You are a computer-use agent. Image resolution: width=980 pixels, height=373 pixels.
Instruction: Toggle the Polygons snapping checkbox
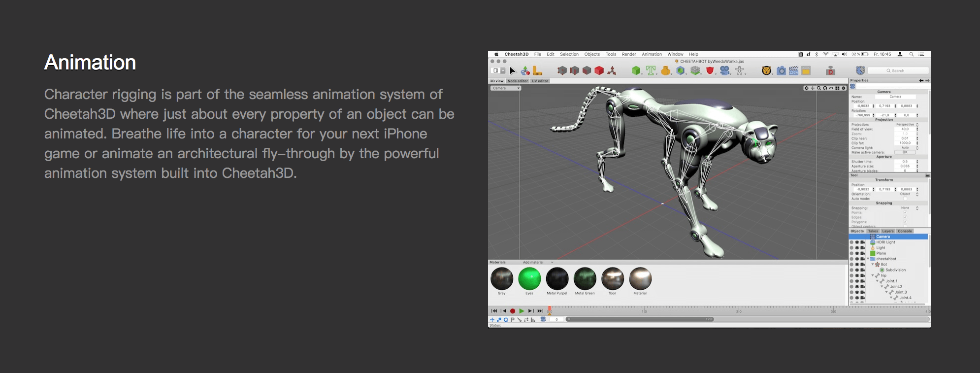click(905, 222)
